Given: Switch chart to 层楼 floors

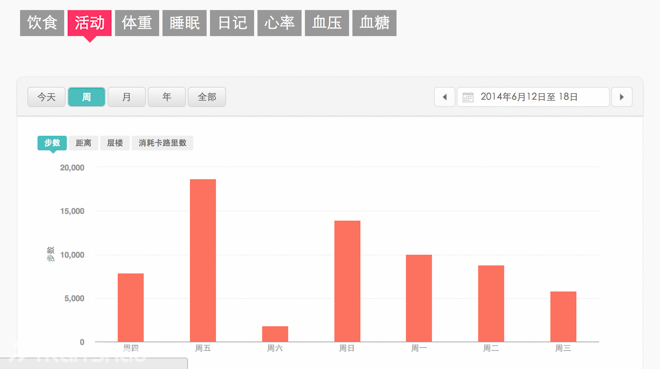Looking at the screenshot, I should pos(114,143).
